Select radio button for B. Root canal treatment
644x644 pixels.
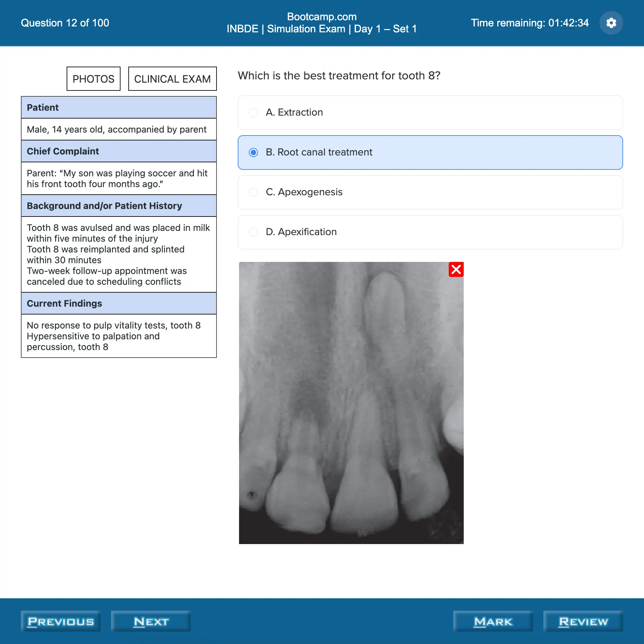pos(253,152)
